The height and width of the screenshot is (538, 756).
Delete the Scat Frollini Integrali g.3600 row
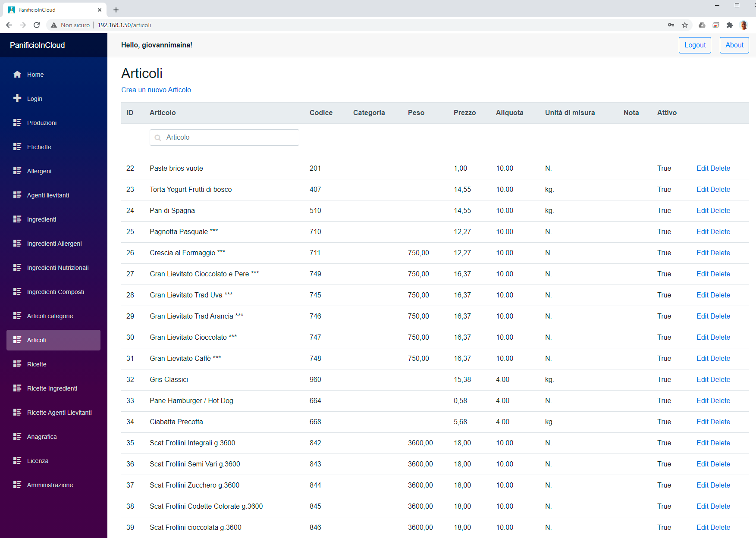[x=720, y=443]
